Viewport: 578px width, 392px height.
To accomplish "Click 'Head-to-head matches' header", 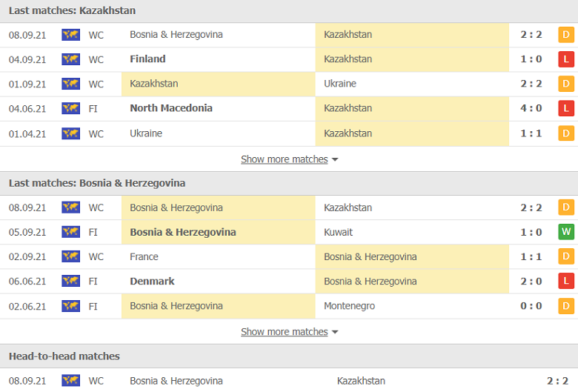I will click(64, 356).
